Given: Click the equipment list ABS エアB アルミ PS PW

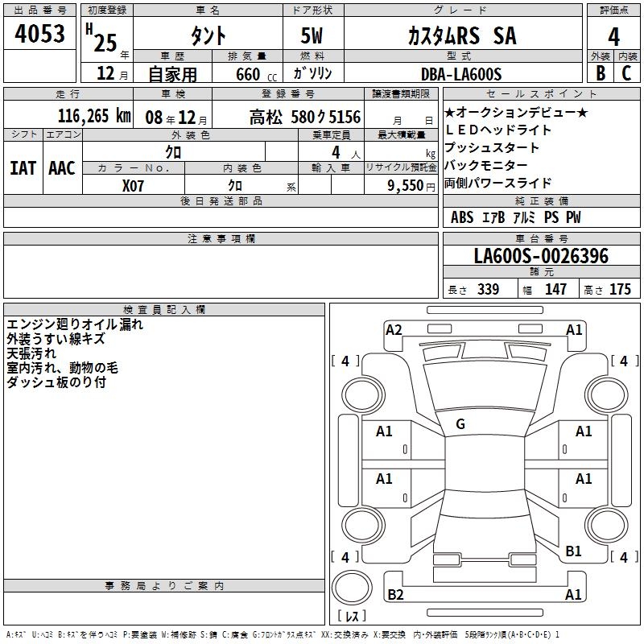Looking at the screenshot, I should click(x=516, y=217).
